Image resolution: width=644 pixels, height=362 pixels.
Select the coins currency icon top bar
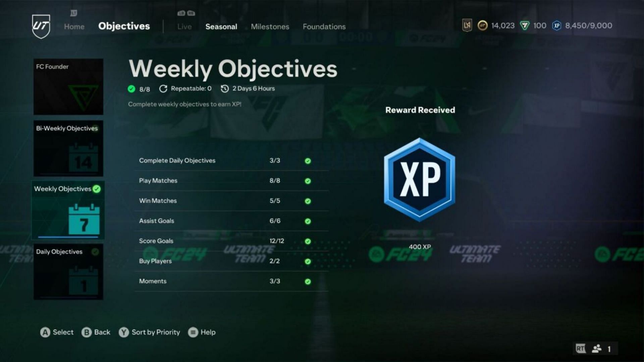click(483, 25)
